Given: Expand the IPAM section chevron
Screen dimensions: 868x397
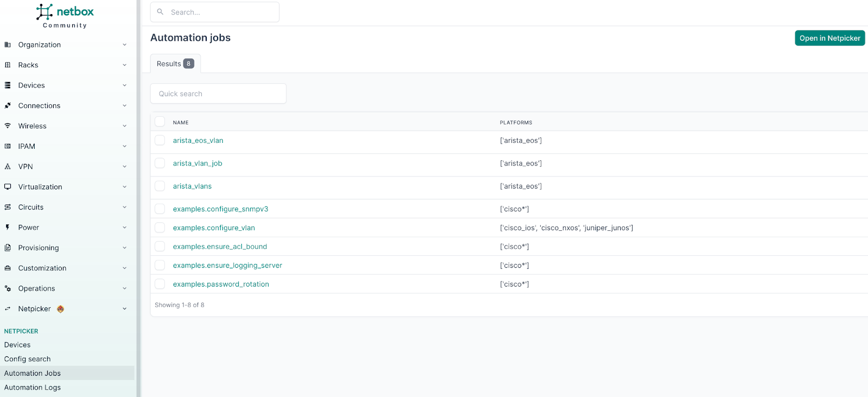Looking at the screenshot, I should coord(124,147).
